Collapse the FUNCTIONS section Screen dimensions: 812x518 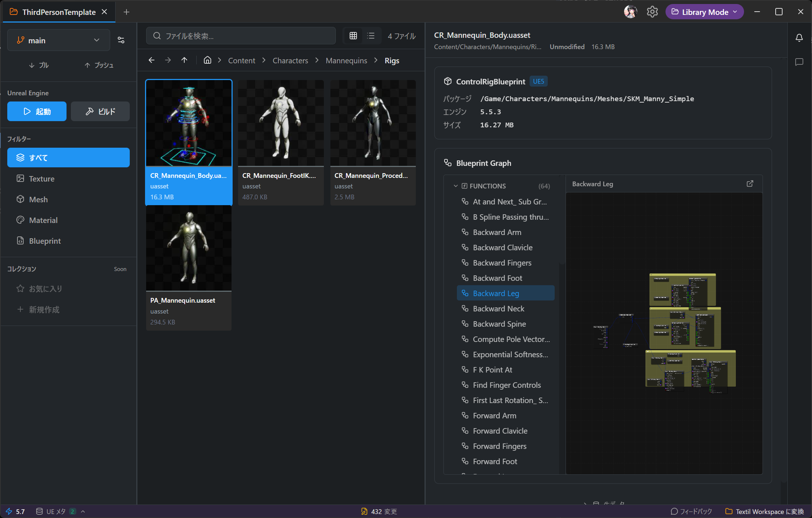point(455,186)
